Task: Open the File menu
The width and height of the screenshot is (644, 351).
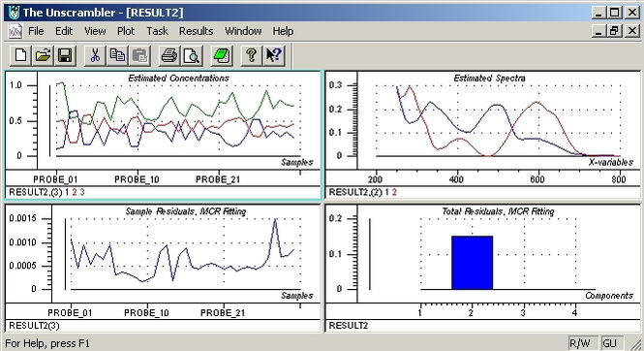Action: 36,31
